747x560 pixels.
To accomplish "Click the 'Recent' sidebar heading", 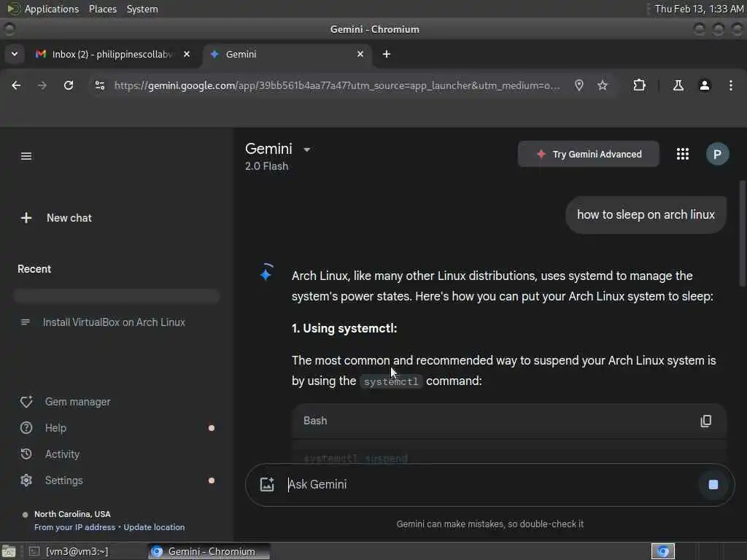I will 34,269.
